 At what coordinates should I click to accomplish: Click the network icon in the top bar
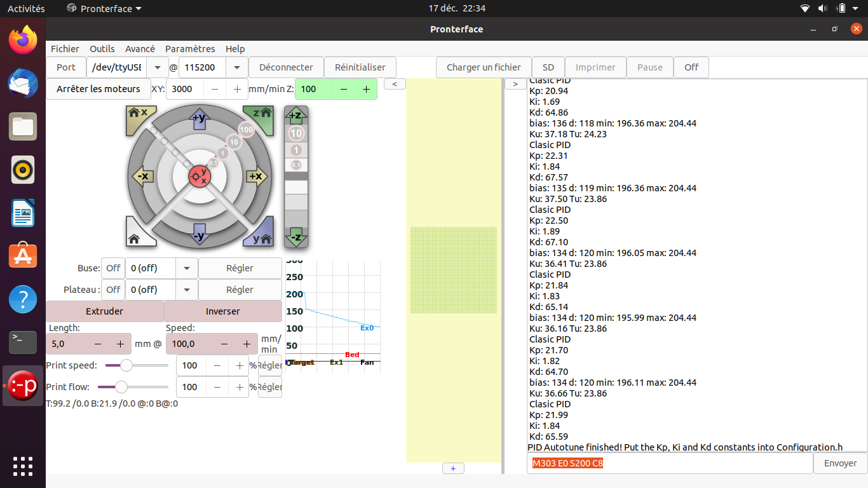click(805, 8)
